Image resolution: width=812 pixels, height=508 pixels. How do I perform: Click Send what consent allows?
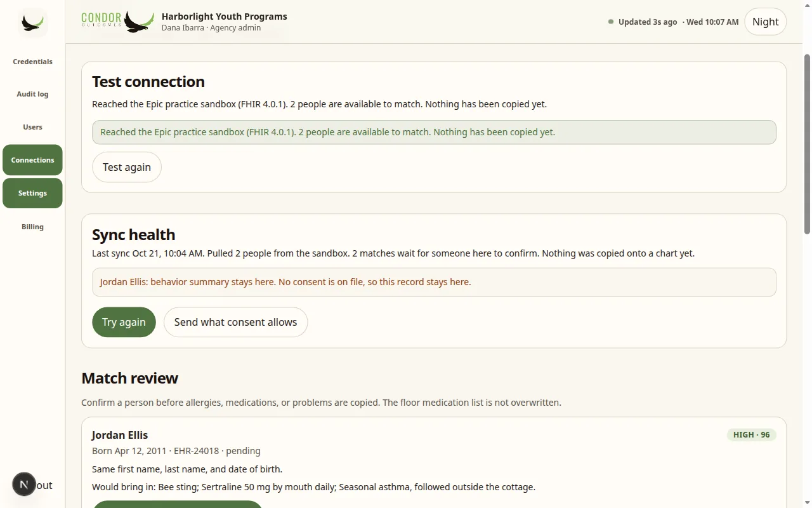click(x=235, y=322)
